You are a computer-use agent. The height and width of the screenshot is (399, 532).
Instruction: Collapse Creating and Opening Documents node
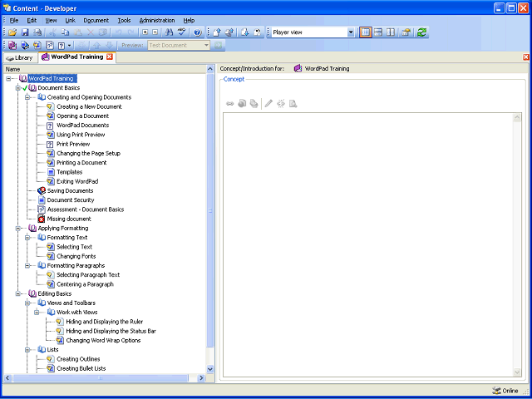27,97
